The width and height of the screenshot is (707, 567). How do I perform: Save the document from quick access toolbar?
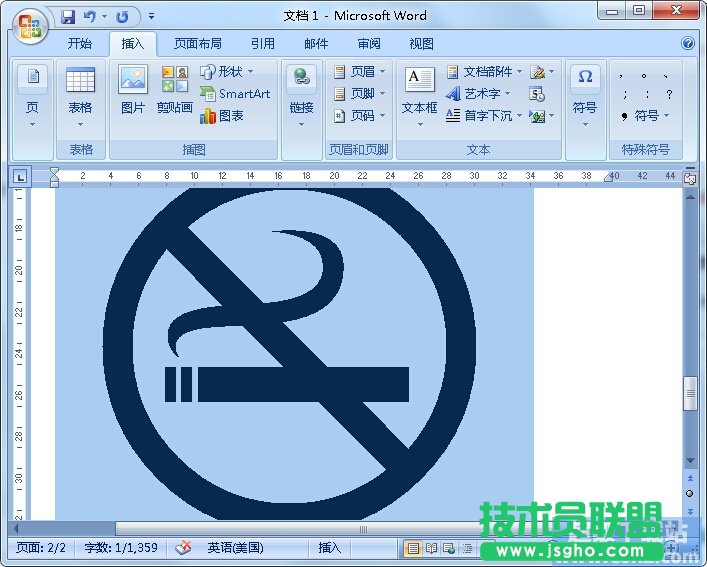[x=68, y=17]
